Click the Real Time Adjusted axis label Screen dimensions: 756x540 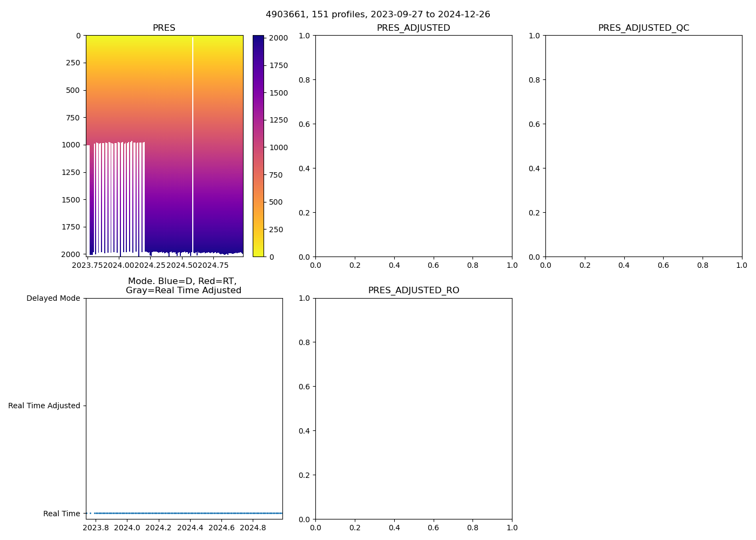pyautogui.click(x=44, y=406)
